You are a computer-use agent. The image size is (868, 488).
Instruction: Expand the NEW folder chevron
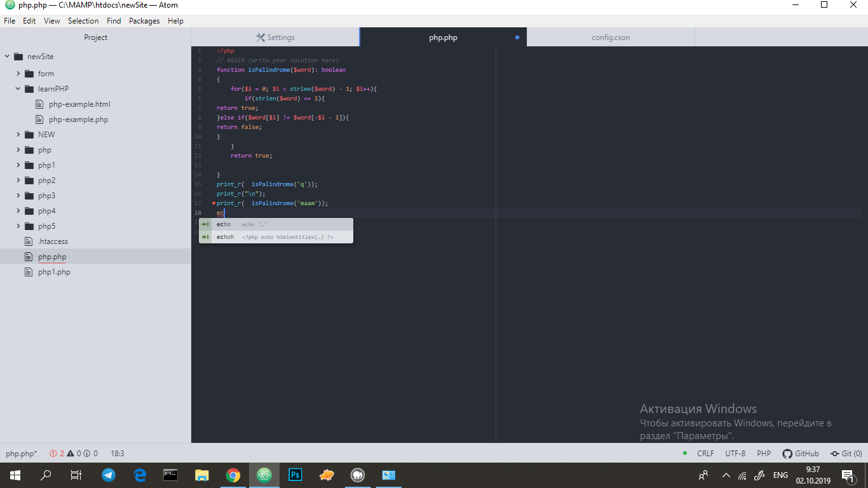[x=18, y=135]
